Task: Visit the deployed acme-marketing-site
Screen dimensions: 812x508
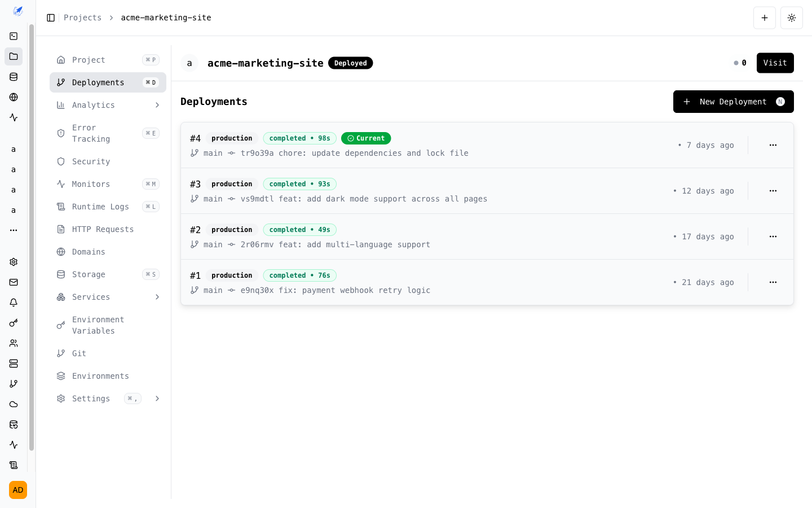Action: (x=775, y=63)
